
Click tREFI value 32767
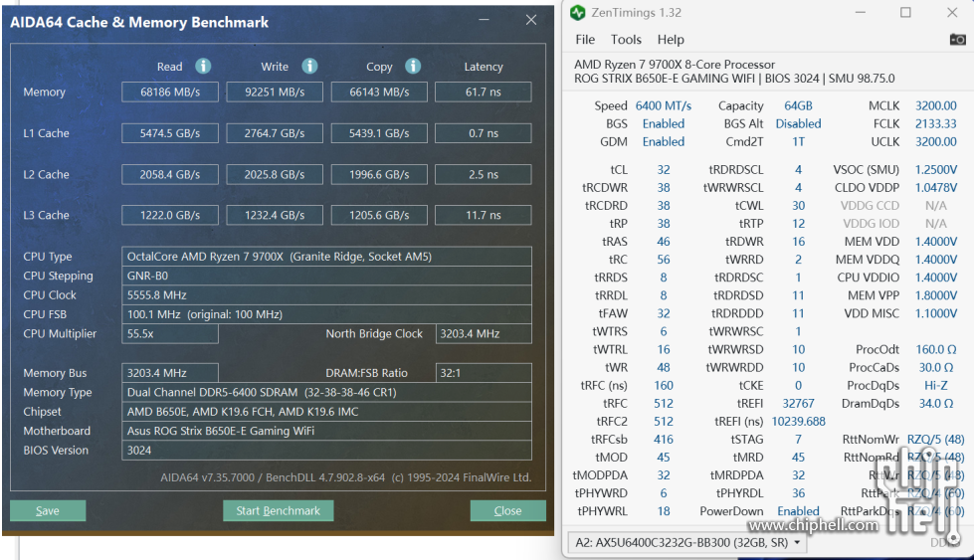(x=798, y=403)
